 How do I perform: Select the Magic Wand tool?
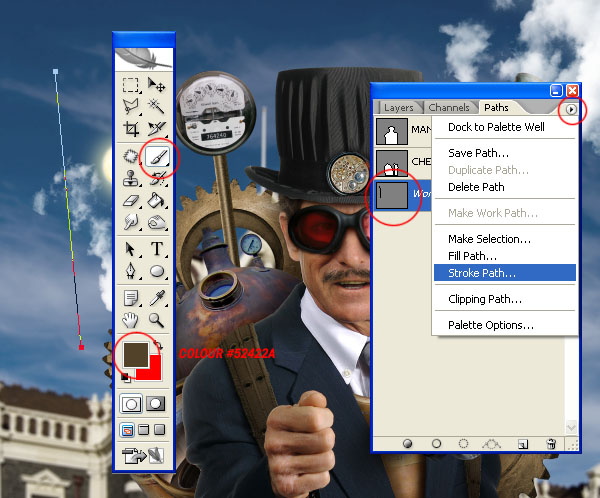point(156,106)
